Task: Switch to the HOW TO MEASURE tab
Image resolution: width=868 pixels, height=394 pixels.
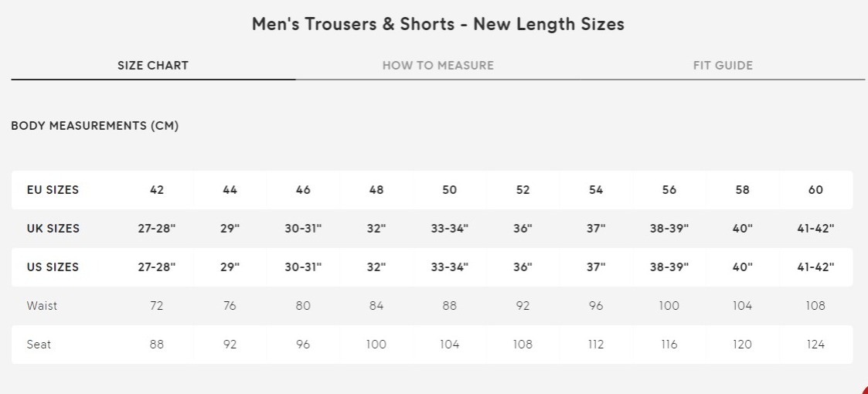Action: [438, 66]
